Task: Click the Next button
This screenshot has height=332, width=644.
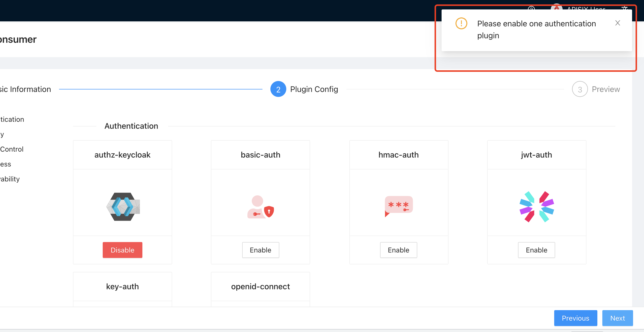Action: point(617,318)
